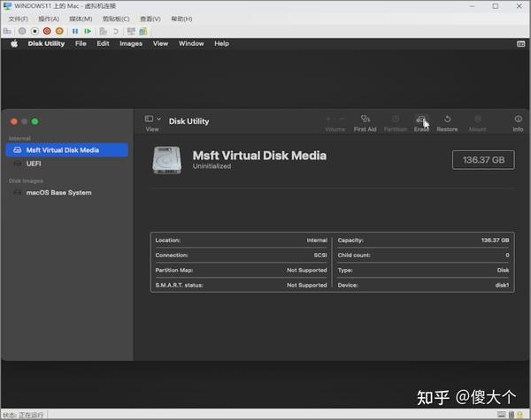Click the red Shut Down VM icon
Viewport: 531px width, 420px height.
pos(47,31)
